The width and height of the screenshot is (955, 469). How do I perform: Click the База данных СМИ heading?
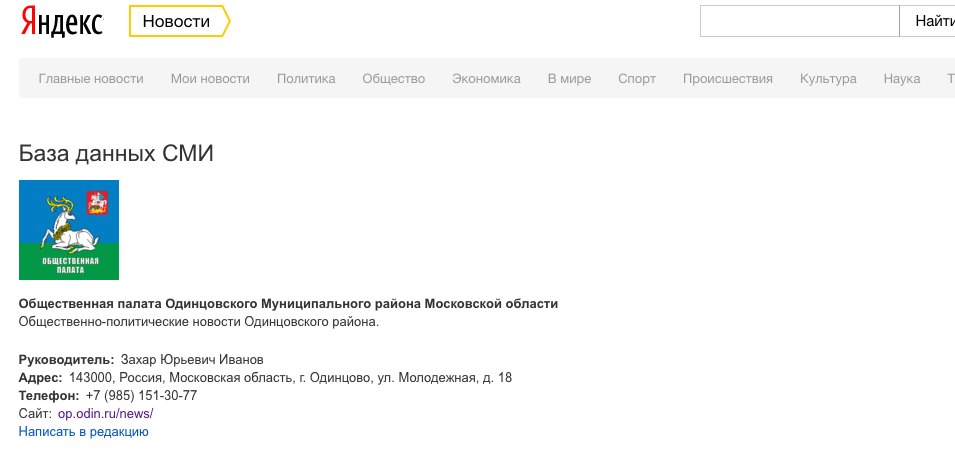pos(116,153)
